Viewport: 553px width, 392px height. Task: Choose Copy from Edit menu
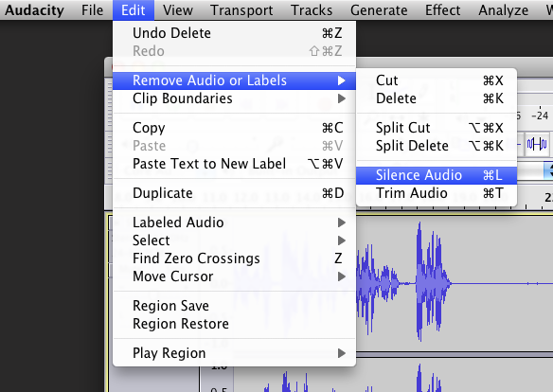point(234,128)
